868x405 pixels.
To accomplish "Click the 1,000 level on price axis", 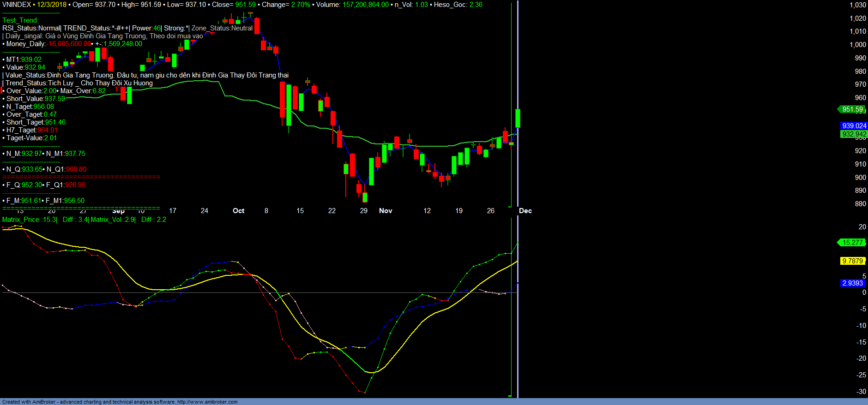I will pos(858,45).
